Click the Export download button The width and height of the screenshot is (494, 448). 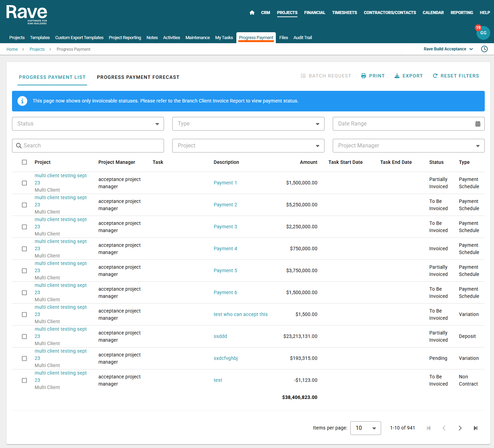pyautogui.click(x=409, y=76)
